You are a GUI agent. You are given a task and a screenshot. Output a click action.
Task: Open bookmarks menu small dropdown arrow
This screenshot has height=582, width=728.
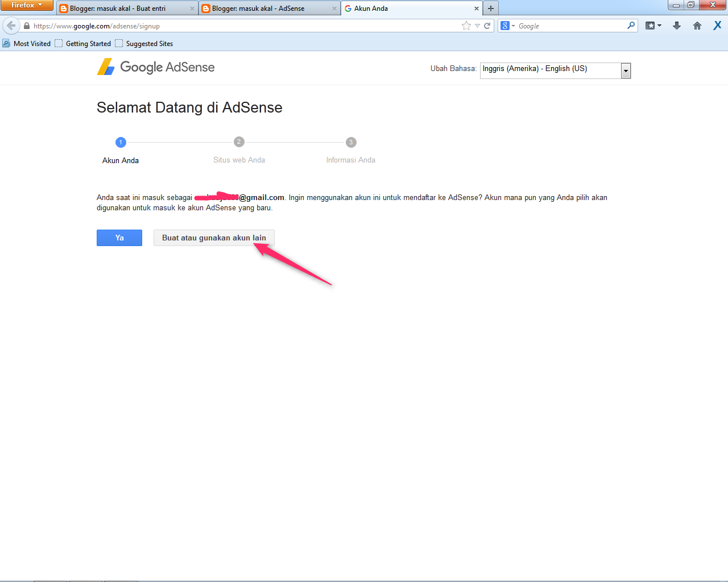pyautogui.click(x=660, y=26)
